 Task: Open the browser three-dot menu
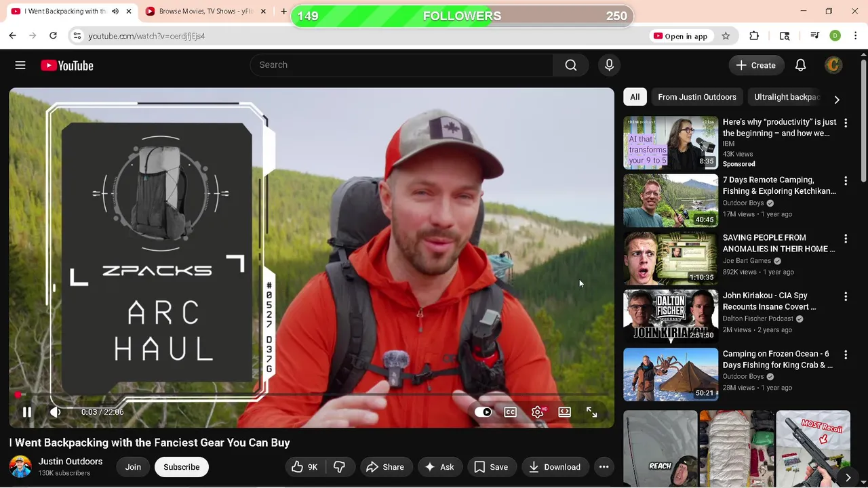click(855, 36)
